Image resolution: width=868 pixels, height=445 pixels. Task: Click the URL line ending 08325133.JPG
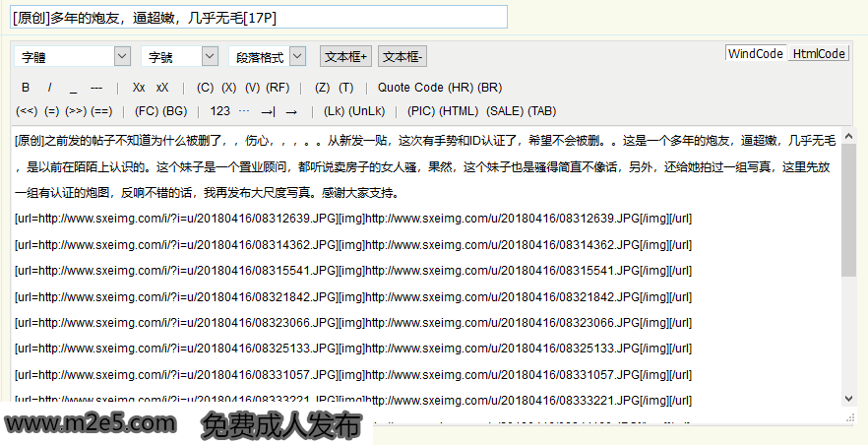pos(353,349)
